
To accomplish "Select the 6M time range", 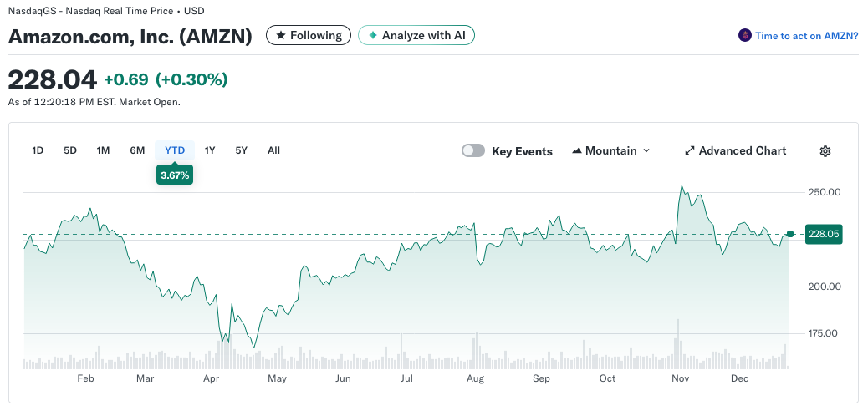I will pos(137,150).
